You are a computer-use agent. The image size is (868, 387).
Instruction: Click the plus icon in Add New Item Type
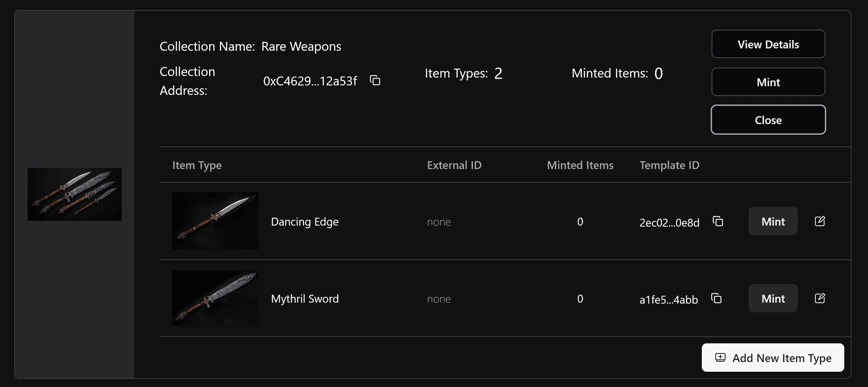point(720,357)
